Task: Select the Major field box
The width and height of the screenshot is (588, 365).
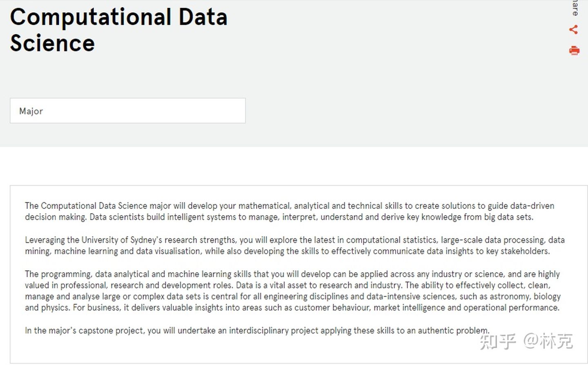Action: pos(128,110)
